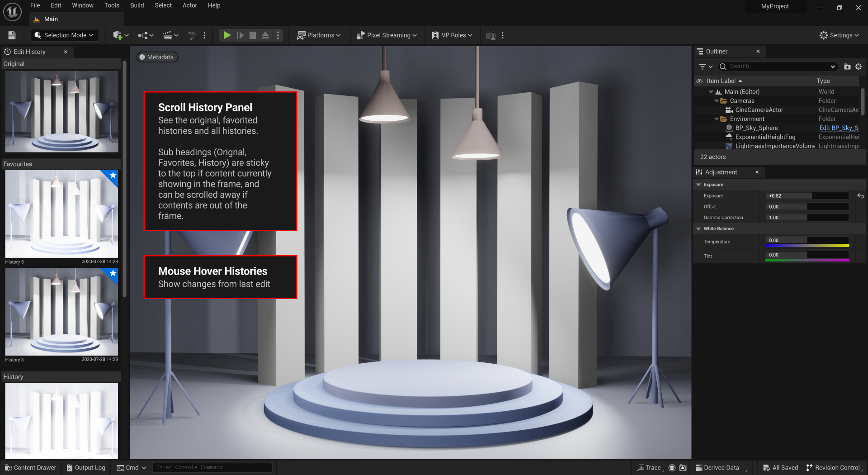The width and height of the screenshot is (868, 475).
Task: Open the Actor menu
Action: pos(190,5)
